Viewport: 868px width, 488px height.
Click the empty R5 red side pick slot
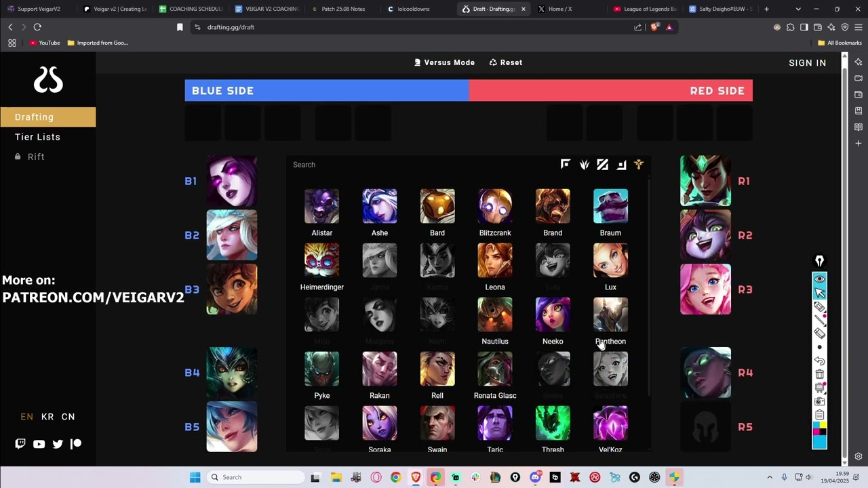[x=705, y=427]
